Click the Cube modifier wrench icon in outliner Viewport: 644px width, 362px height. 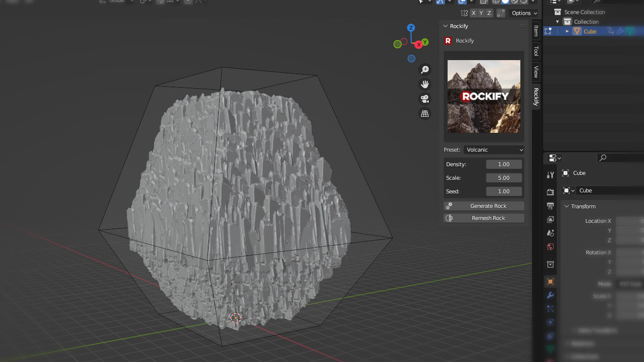tap(620, 31)
